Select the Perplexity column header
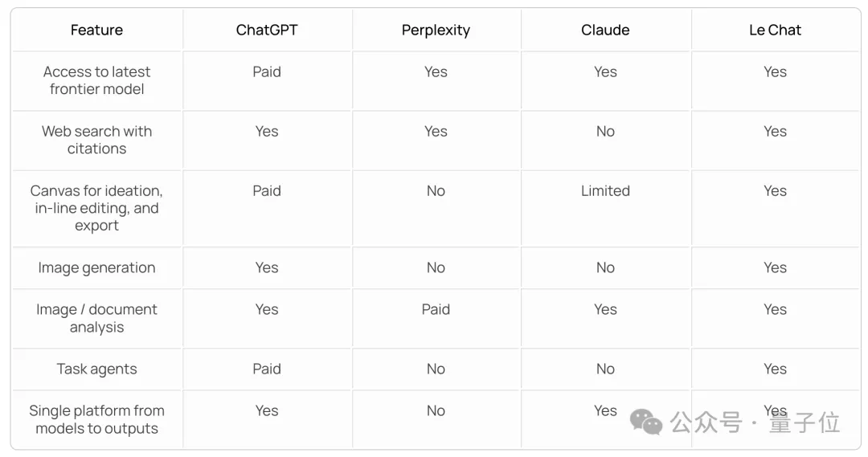Screen dimensions: 868x457 [x=436, y=31]
